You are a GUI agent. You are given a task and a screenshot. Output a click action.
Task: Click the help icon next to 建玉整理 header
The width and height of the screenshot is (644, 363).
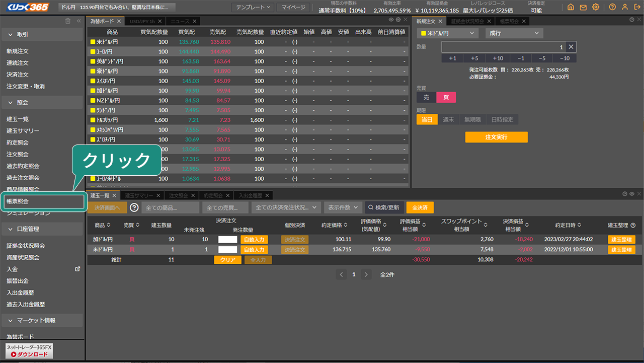coord(633,225)
